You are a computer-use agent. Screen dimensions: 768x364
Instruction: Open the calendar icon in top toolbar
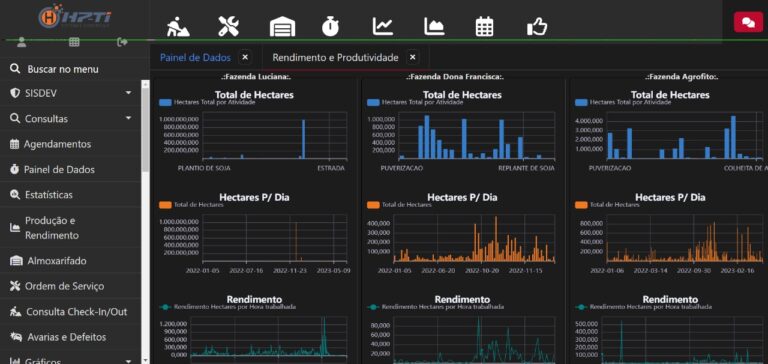484,26
